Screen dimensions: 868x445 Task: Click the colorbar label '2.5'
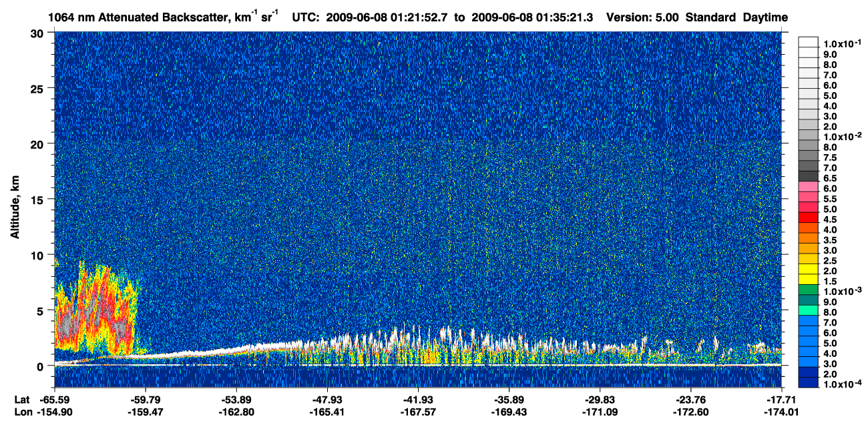tap(831, 260)
